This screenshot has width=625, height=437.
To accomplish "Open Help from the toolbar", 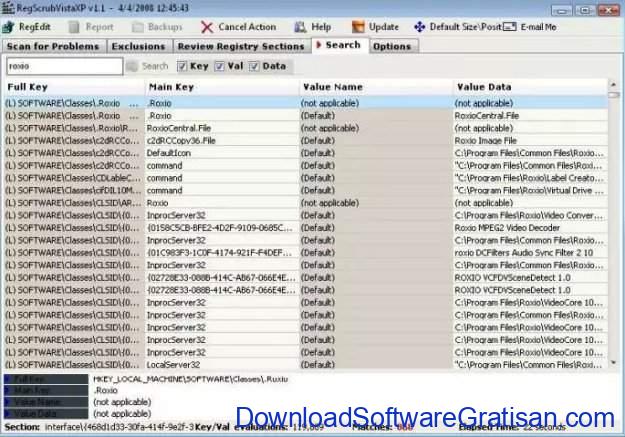I will (300, 27).
